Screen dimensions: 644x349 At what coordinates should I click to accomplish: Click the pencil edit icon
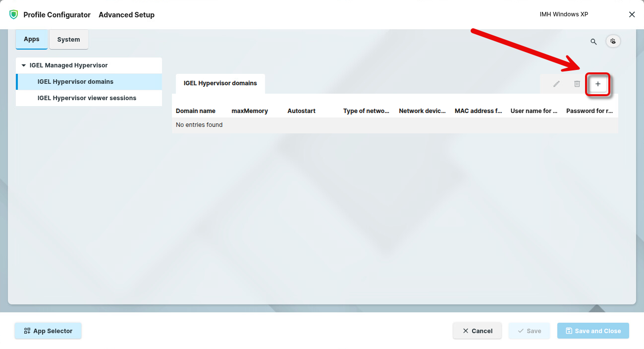[x=556, y=84]
